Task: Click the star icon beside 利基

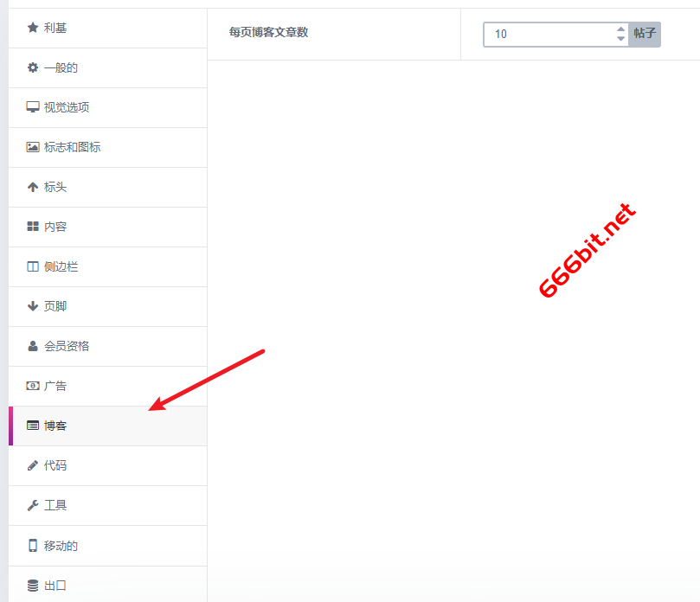Action: [x=33, y=28]
